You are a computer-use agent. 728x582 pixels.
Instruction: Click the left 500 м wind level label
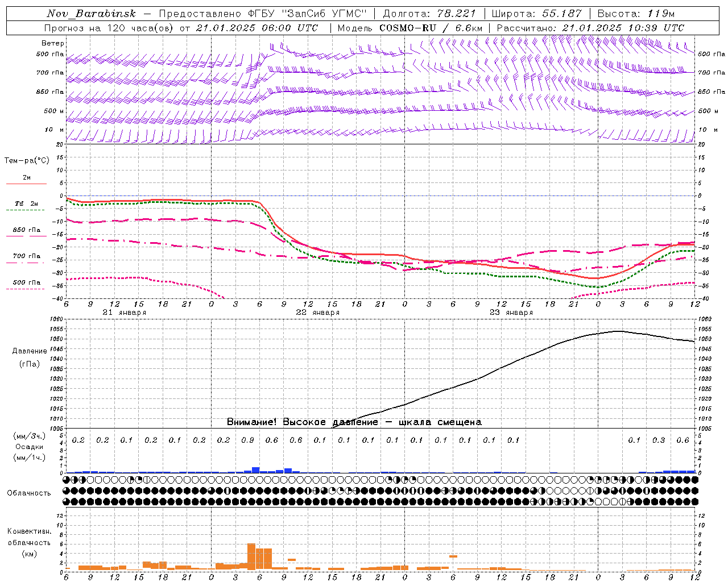(54, 111)
